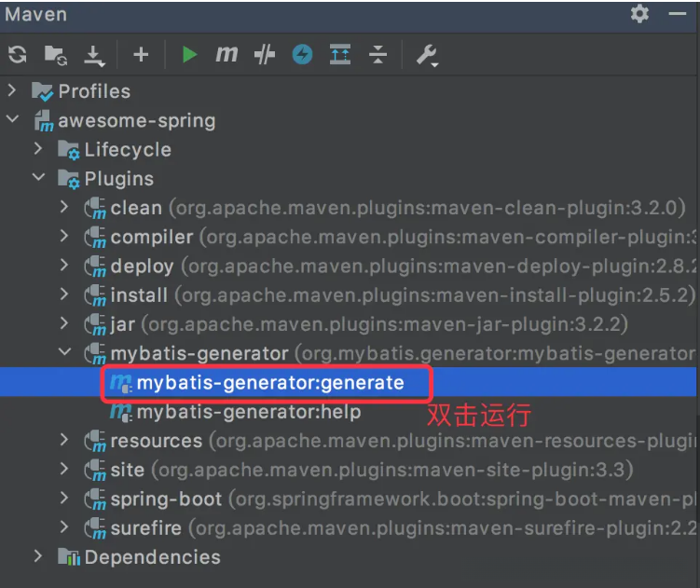The width and height of the screenshot is (700, 588).
Task: Collapse the Plugins node
Action: (39, 177)
